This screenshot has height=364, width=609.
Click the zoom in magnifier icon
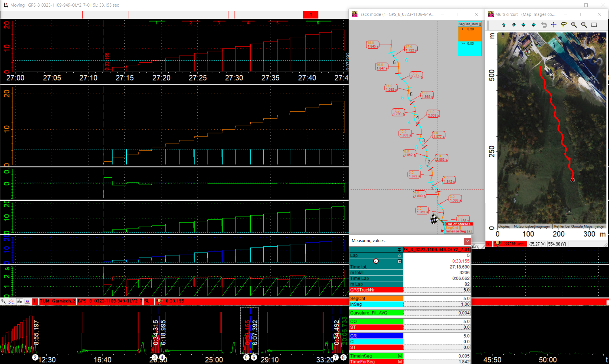574,25
